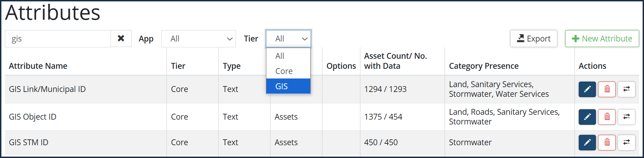Click swap icon for GIS Object ID
This screenshot has width=644, height=158.
[626, 117]
